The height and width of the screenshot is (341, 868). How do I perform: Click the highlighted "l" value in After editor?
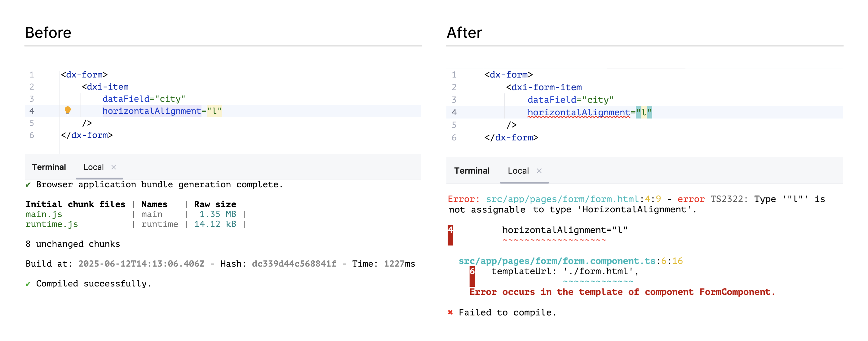click(644, 113)
